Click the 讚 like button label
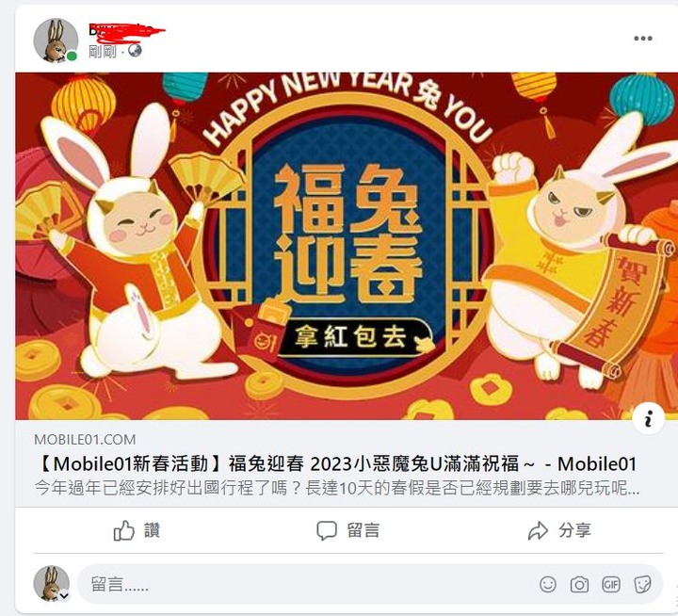This screenshot has height=616, width=678. pyautogui.click(x=152, y=530)
